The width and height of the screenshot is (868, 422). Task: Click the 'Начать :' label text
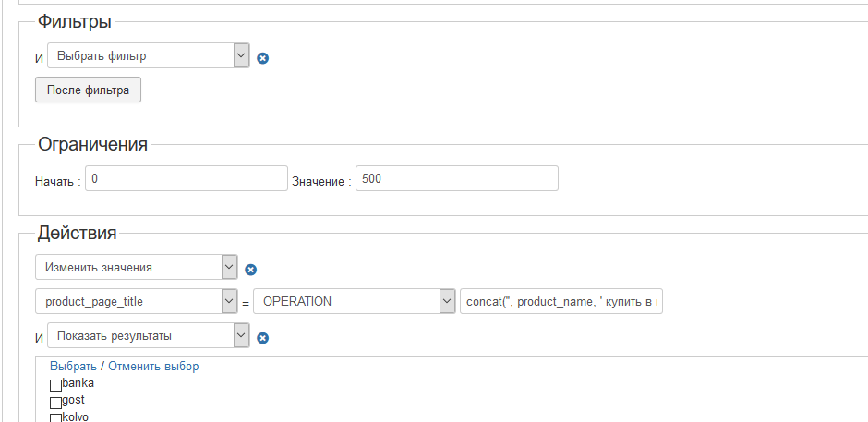click(58, 181)
